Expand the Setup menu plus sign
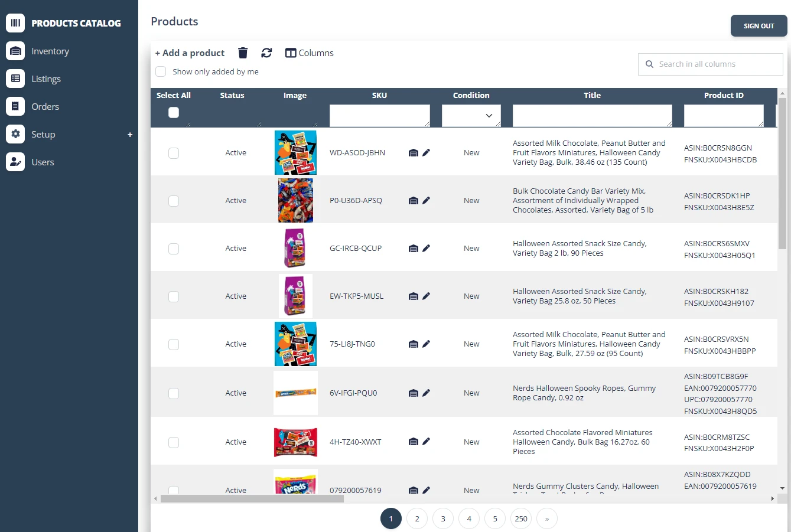Screen dimensions: 791x532 [x=130, y=135]
